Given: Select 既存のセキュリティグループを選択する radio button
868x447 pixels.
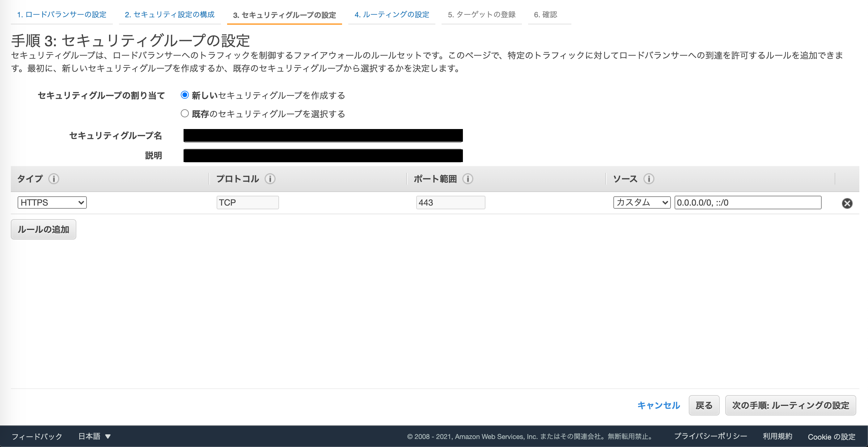Looking at the screenshot, I should tap(185, 113).
